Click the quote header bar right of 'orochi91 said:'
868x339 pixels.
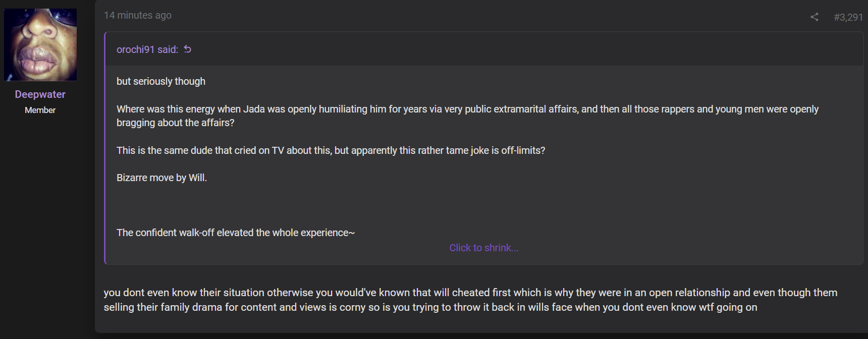tap(525, 49)
